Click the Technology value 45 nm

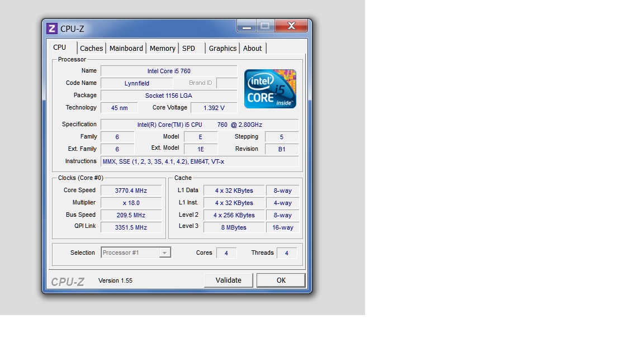pos(119,108)
